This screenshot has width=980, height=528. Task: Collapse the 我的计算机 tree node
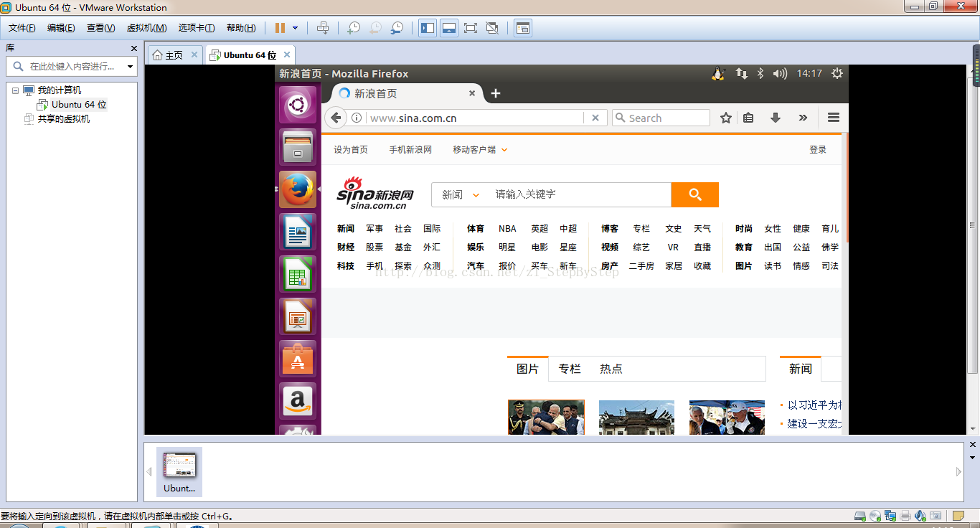(15, 90)
